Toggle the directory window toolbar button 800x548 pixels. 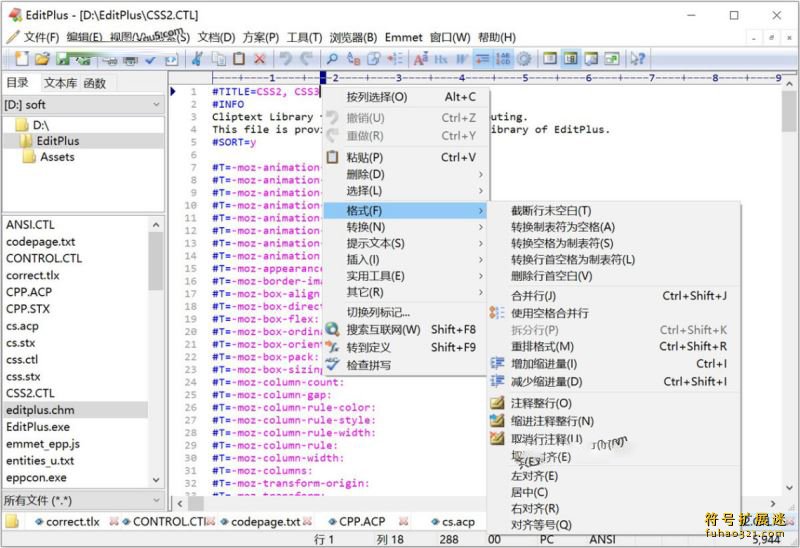coord(570,59)
